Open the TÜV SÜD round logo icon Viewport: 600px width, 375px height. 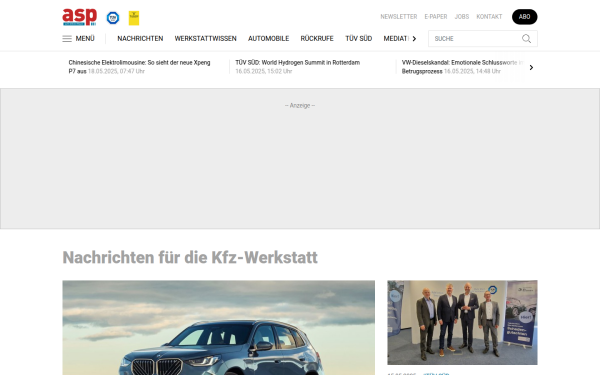113,18
